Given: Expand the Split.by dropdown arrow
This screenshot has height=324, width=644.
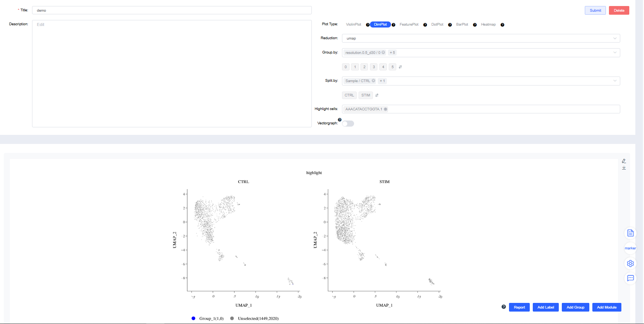Looking at the screenshot, I should 615,81.
